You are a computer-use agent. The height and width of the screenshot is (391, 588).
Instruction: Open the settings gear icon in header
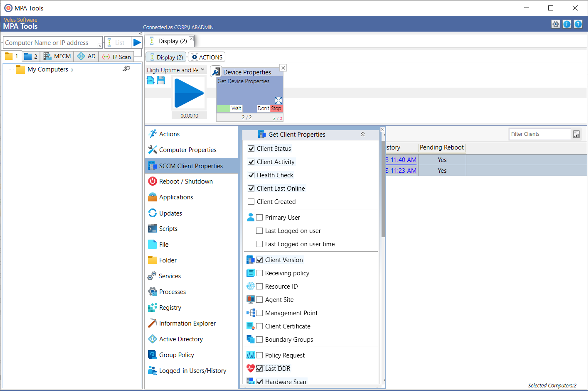point(555,24)
